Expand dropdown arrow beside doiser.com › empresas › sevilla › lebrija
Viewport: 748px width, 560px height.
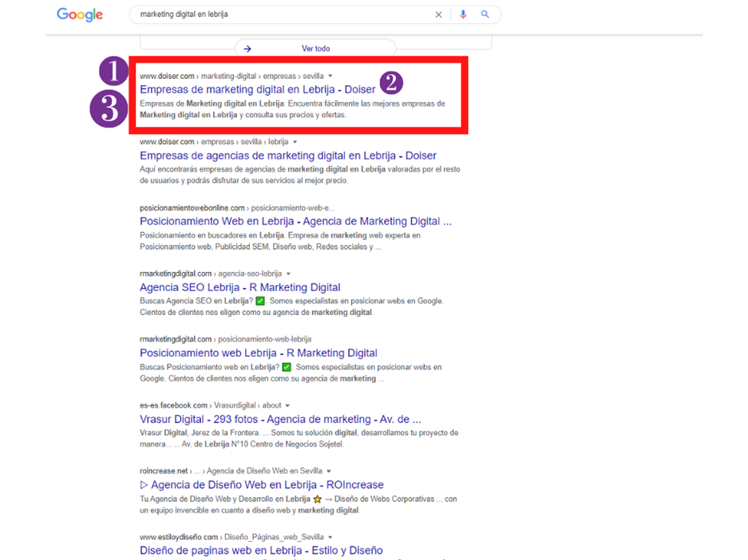tap(295, 142)
